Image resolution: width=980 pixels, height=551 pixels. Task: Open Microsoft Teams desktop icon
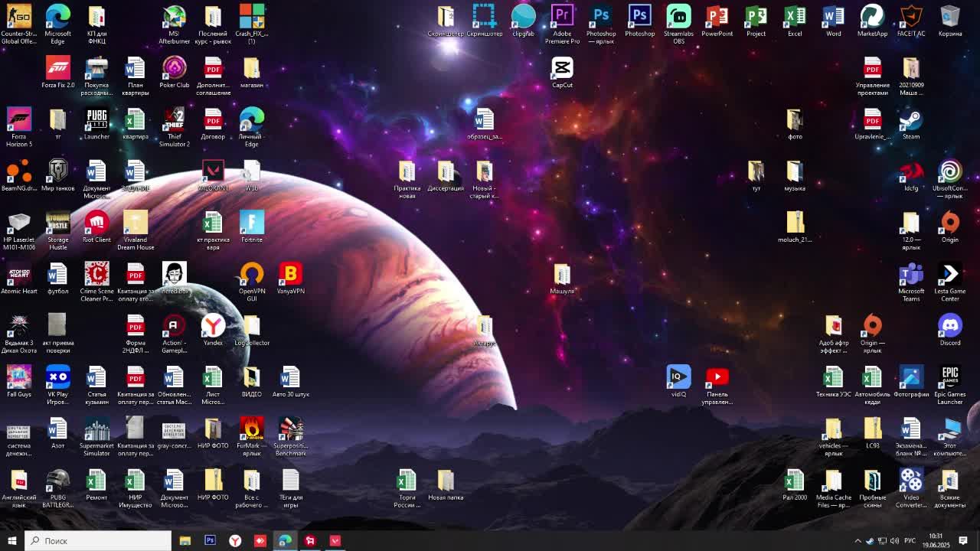click(910, 282)
